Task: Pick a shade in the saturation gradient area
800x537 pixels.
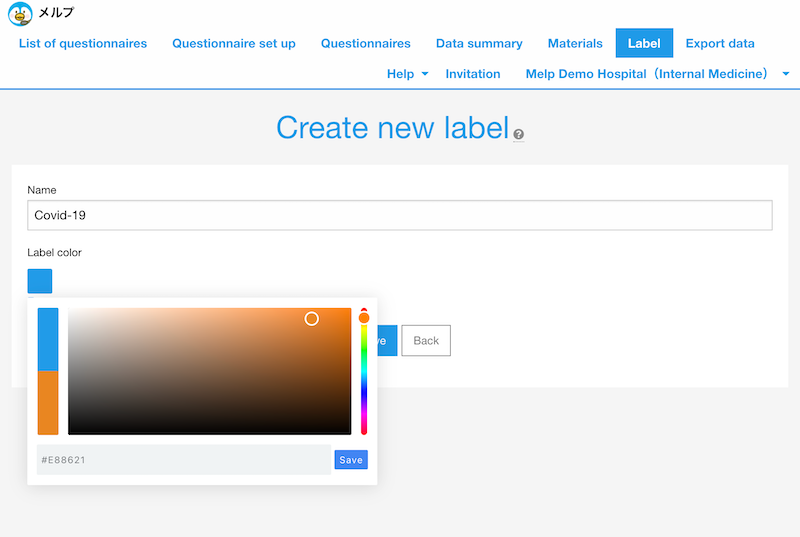Action: pyautogui.click(x=210, y=371)
